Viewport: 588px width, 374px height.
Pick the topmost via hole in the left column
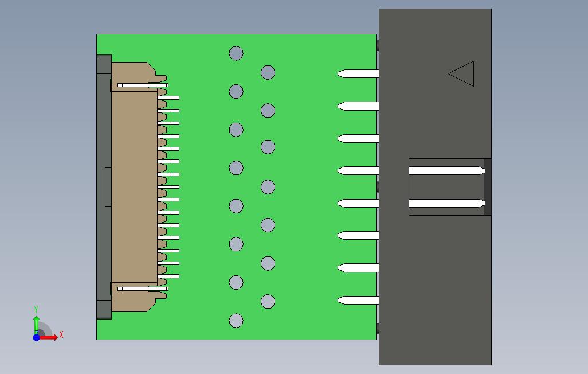point(236,53)
